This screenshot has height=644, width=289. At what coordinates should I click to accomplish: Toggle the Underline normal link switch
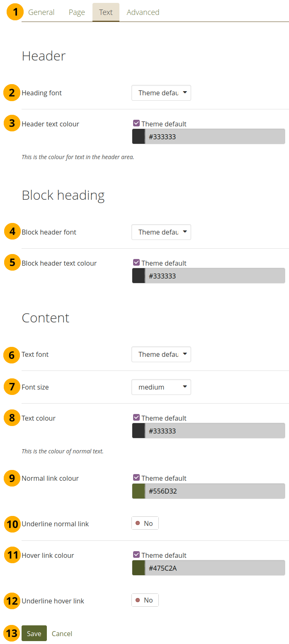[x=145, y=523]
